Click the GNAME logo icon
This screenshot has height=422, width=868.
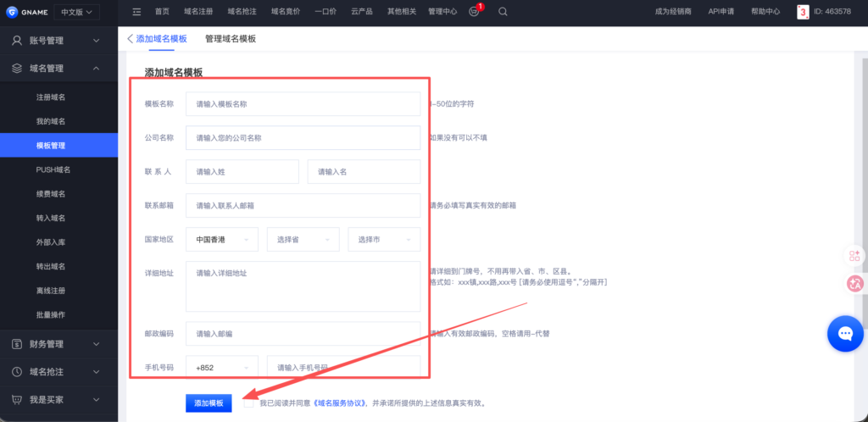pos(12,12)
